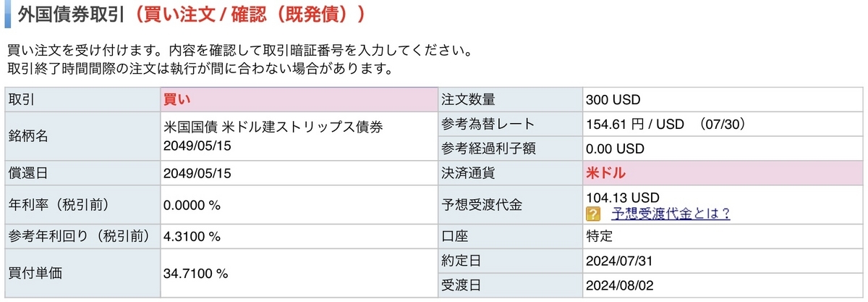Screen dimensions: 868x302
Task: Click the 米ドル settlement currency cell
Action: coord(723,174)
